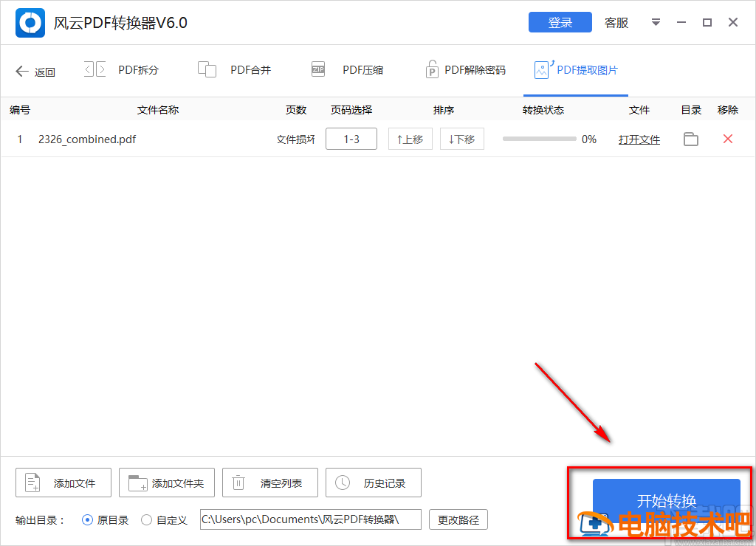756x546 pixels.
Task: Click the 页码选择 column header
Action: coord(351,110)
